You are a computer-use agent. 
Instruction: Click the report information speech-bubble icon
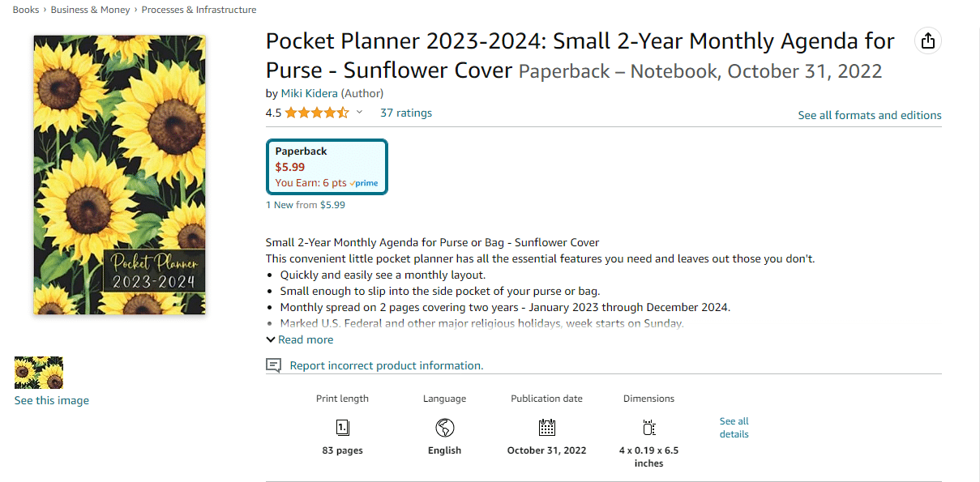point(274,365)
